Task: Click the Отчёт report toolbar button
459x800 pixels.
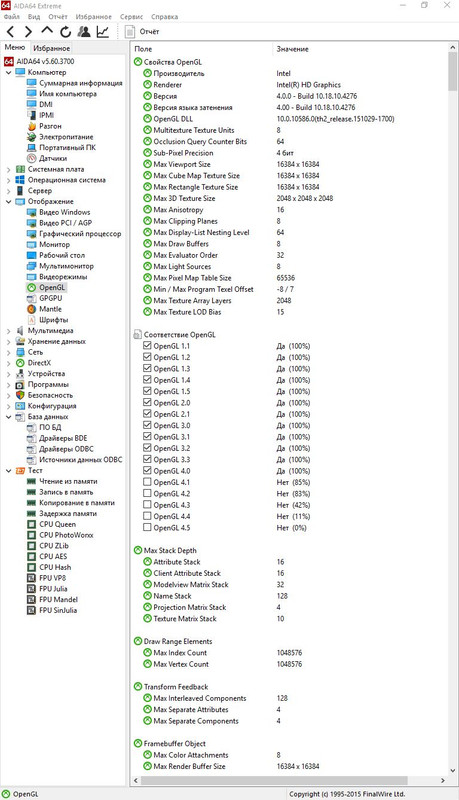Action: coord(142,32)
